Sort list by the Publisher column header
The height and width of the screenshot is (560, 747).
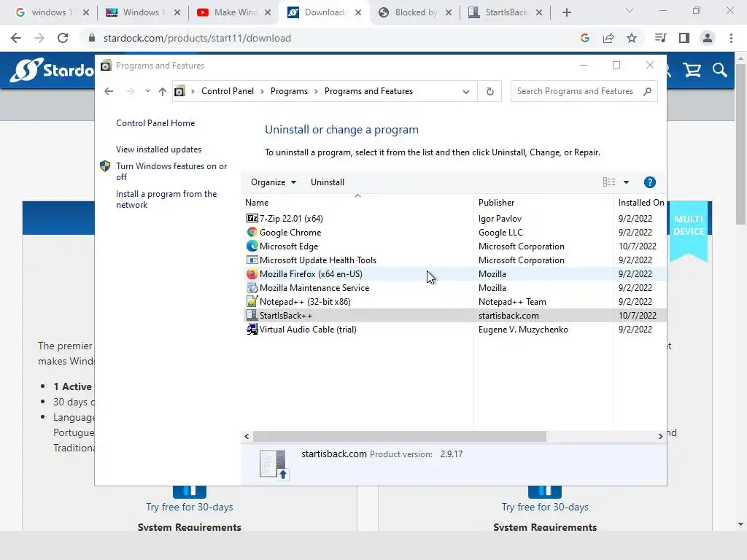click(543, 203)
